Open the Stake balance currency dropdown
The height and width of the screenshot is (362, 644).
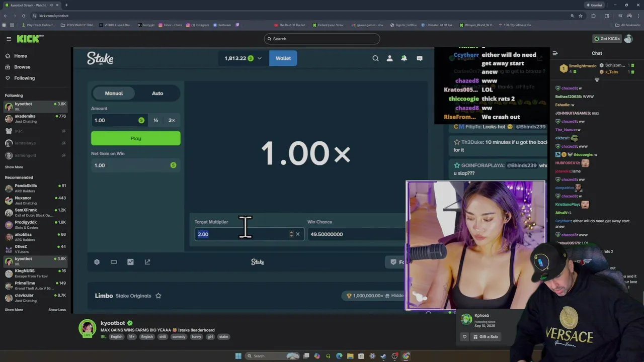pyautogui.click(x=243, y=58)
